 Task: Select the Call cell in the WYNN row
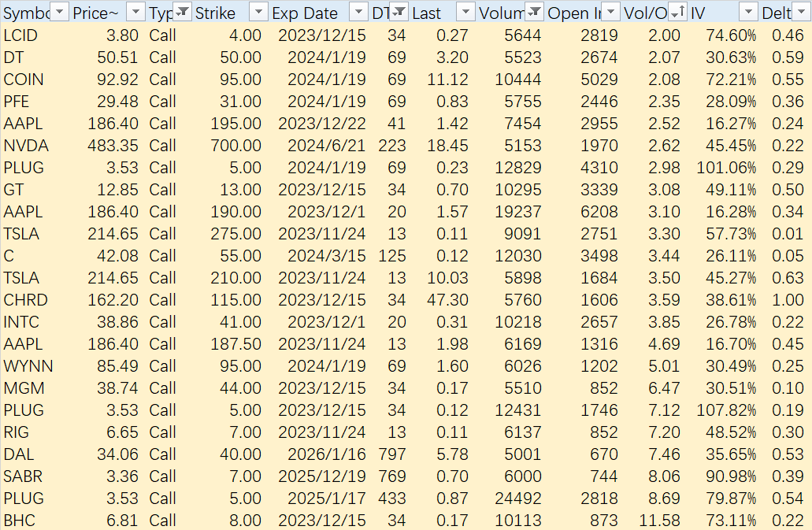pos(162,366)
